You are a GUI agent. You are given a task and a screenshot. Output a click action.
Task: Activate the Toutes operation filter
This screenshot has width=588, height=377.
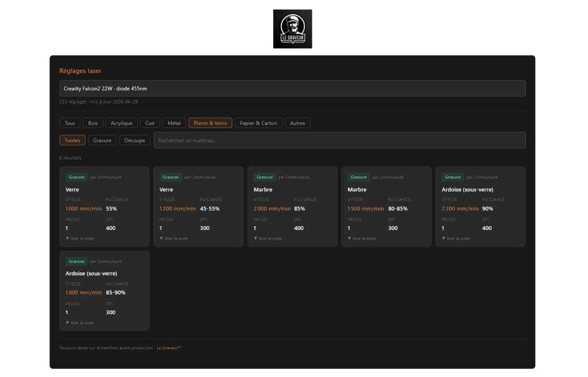click(x=72, y=140)
